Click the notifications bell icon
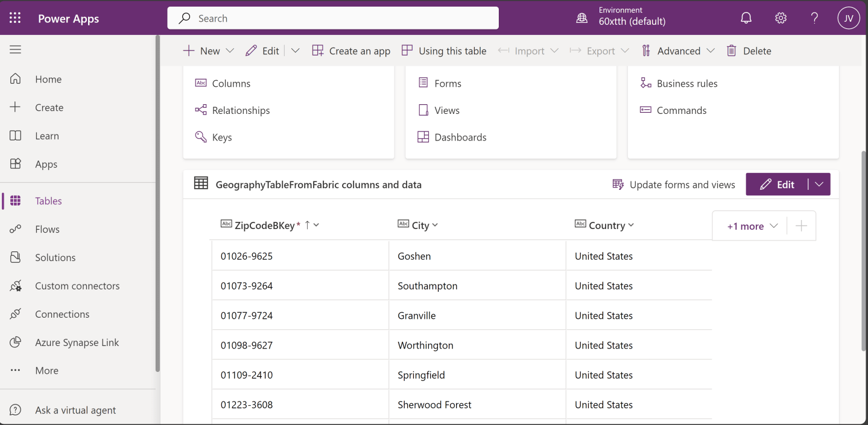 point(746,18)
